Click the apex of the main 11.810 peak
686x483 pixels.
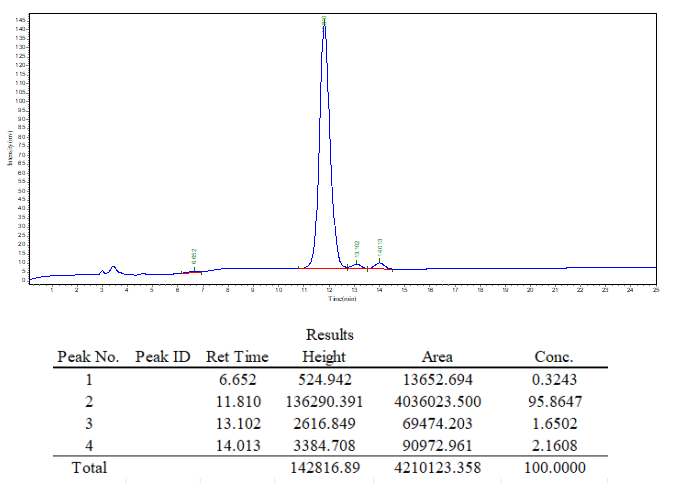click(324, 24)
